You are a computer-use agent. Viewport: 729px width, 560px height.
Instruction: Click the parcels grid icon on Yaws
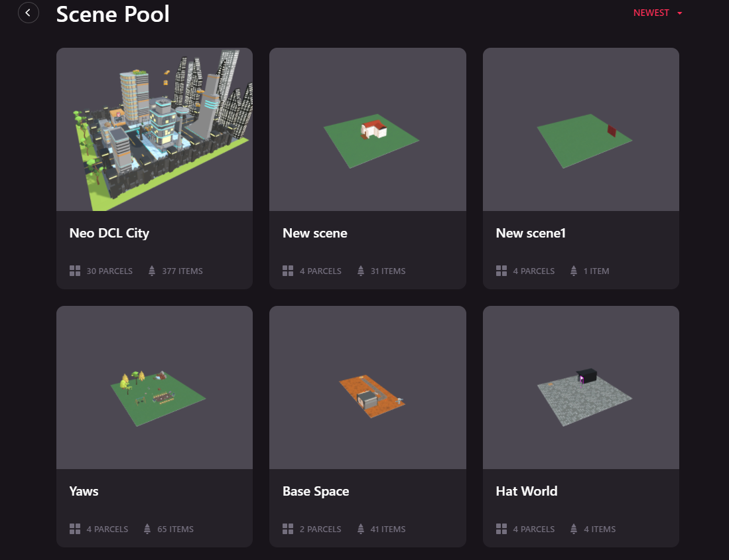pos(75,529)
